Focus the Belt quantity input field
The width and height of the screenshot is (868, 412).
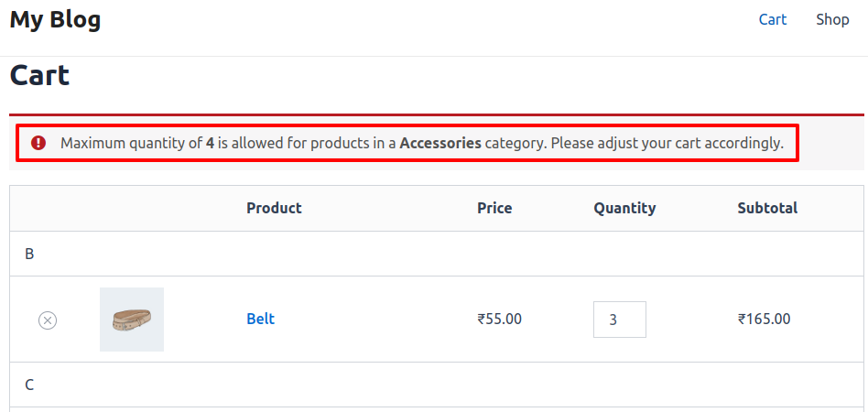tap(619, 320)
